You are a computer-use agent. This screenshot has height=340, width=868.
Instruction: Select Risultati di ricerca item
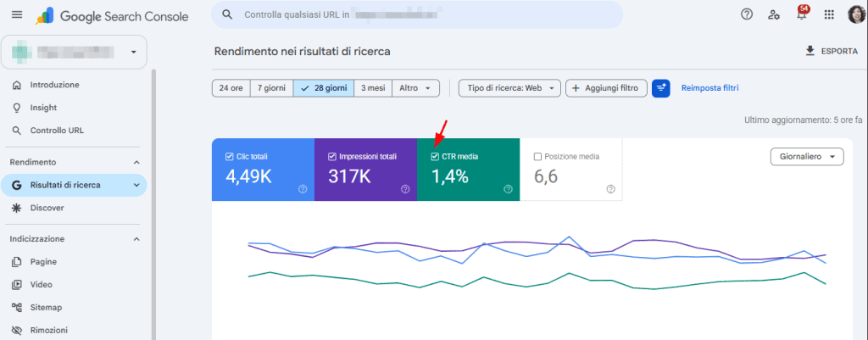[x=74, y=185]
